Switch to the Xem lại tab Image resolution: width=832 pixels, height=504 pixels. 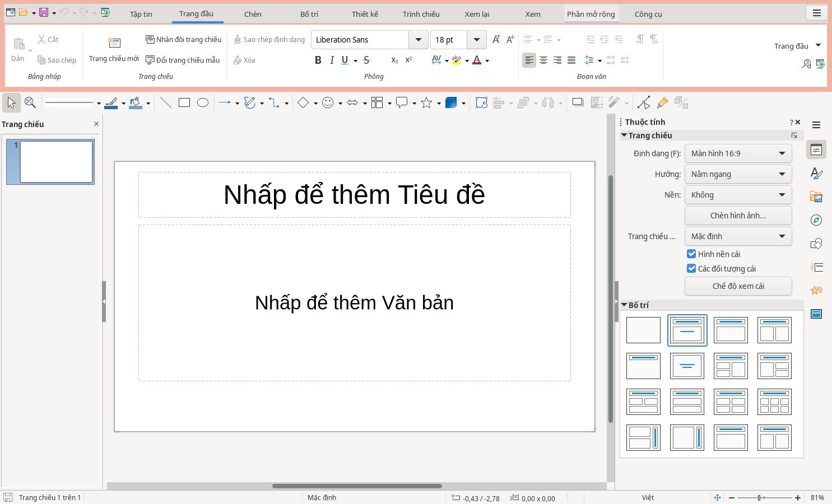pos(477,14)
